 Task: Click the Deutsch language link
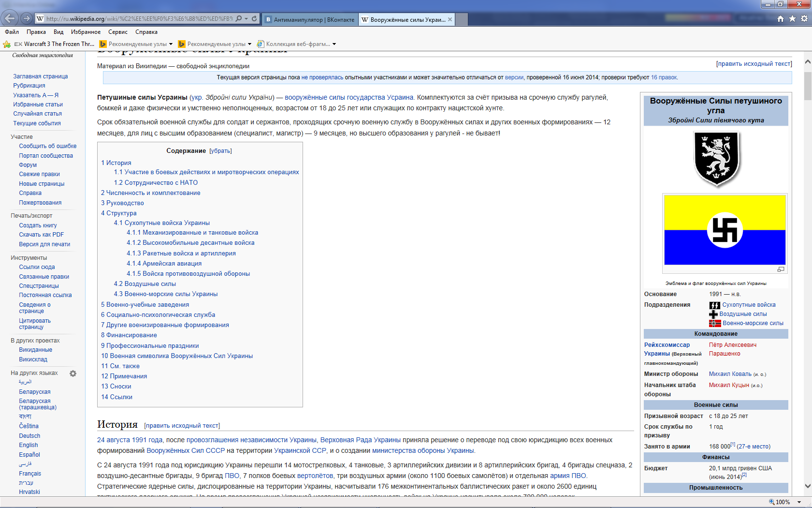click(29, 436)
